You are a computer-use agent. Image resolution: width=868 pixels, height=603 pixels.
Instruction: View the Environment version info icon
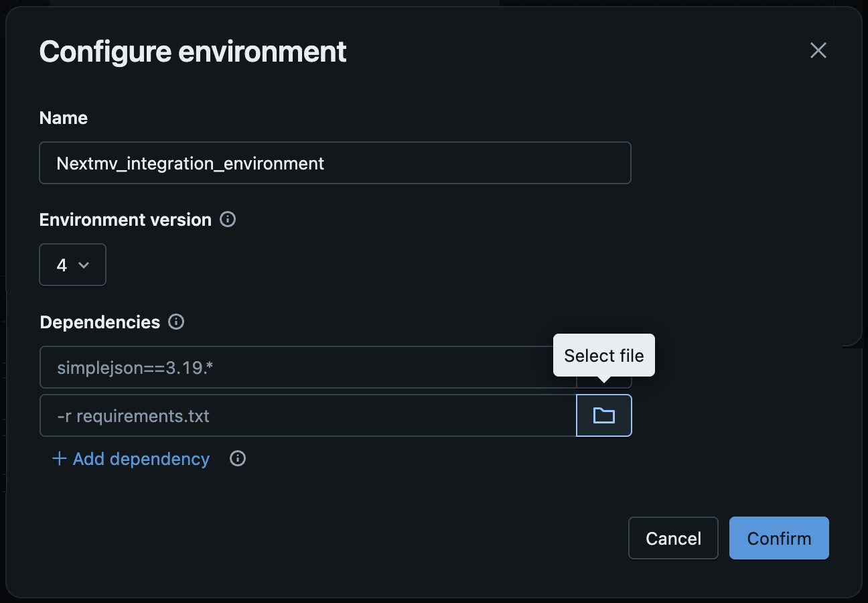(x=227, y=219)
